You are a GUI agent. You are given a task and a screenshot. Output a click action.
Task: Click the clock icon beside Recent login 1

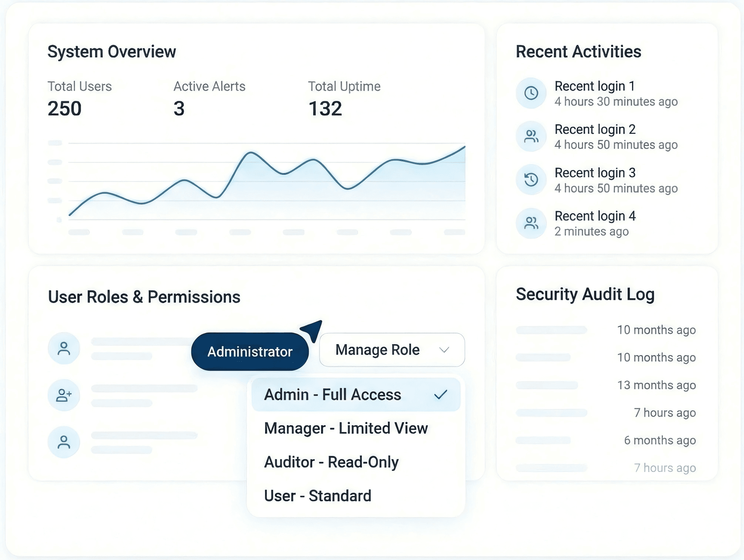click(x=531, y=93)
